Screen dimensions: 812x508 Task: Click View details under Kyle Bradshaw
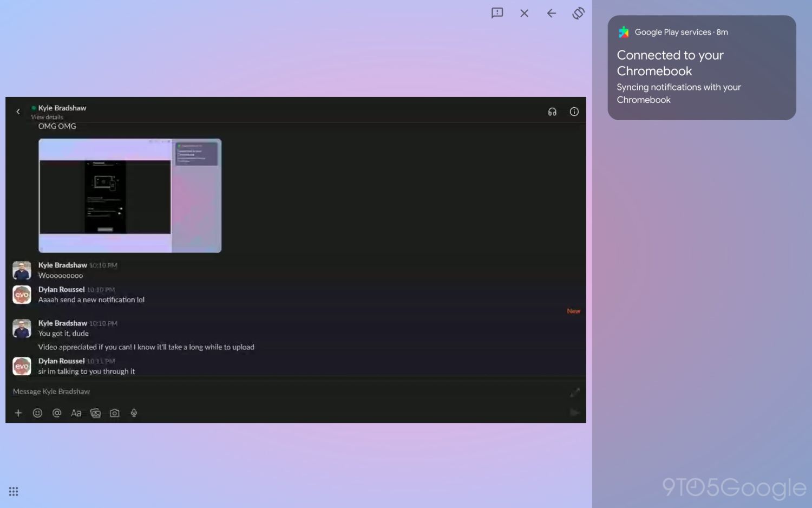point(47,117)
